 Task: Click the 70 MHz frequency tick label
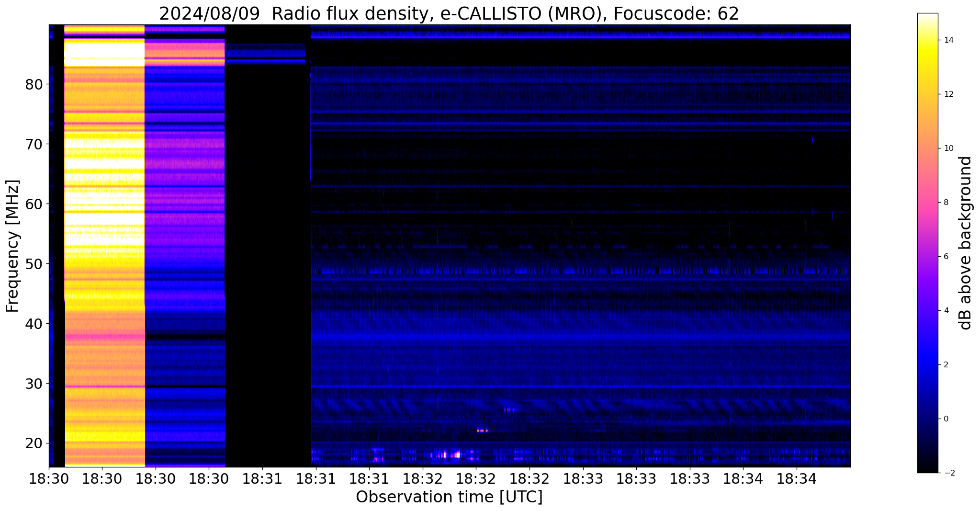click(x=34, y=144)
